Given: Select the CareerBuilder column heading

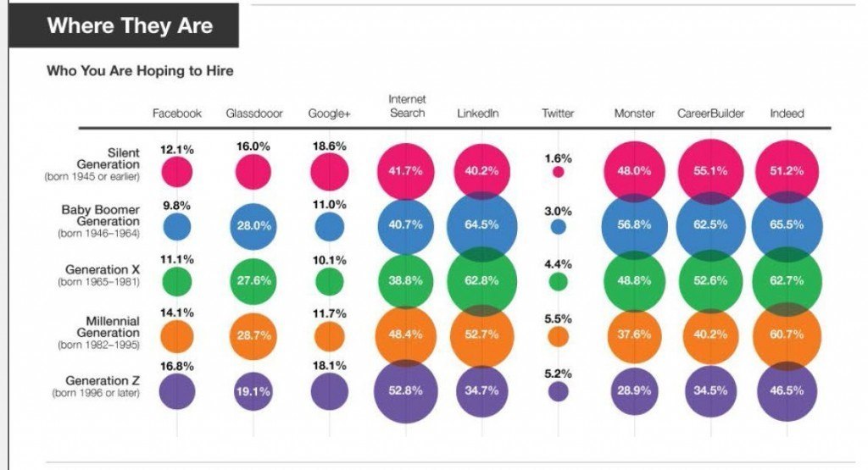Looking at the screenshot, I should point(711,113).
